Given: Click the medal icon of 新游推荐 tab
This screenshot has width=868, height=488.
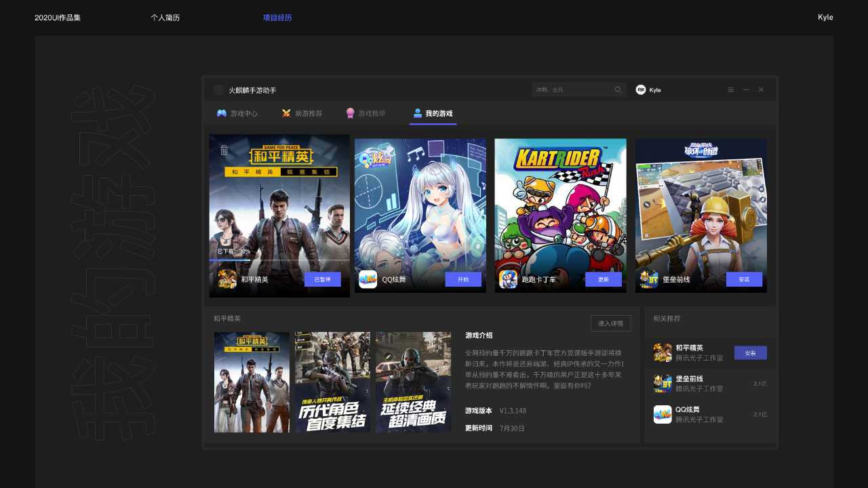Looking at the screenshot, I should click(286, 113).
